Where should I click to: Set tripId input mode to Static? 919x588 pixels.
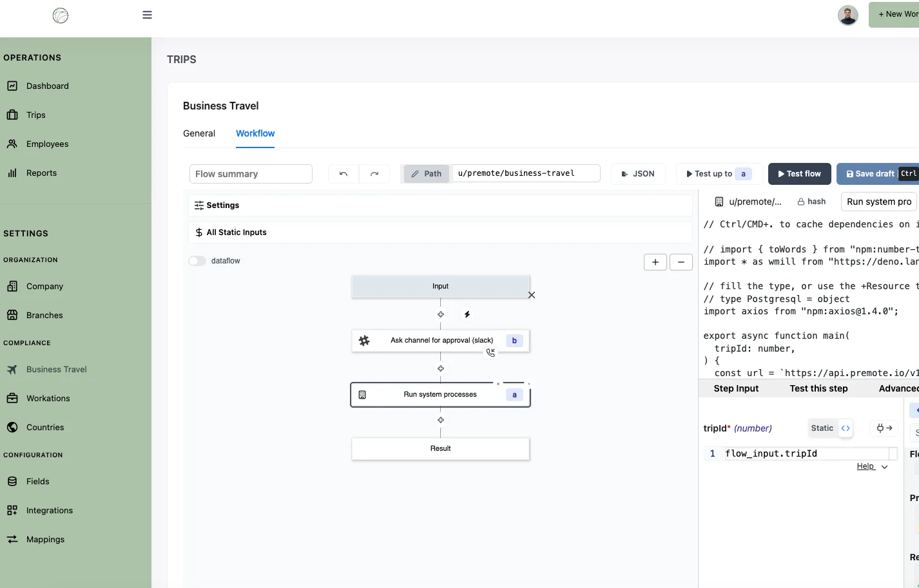pyautogui.click(x=822, y=428)
